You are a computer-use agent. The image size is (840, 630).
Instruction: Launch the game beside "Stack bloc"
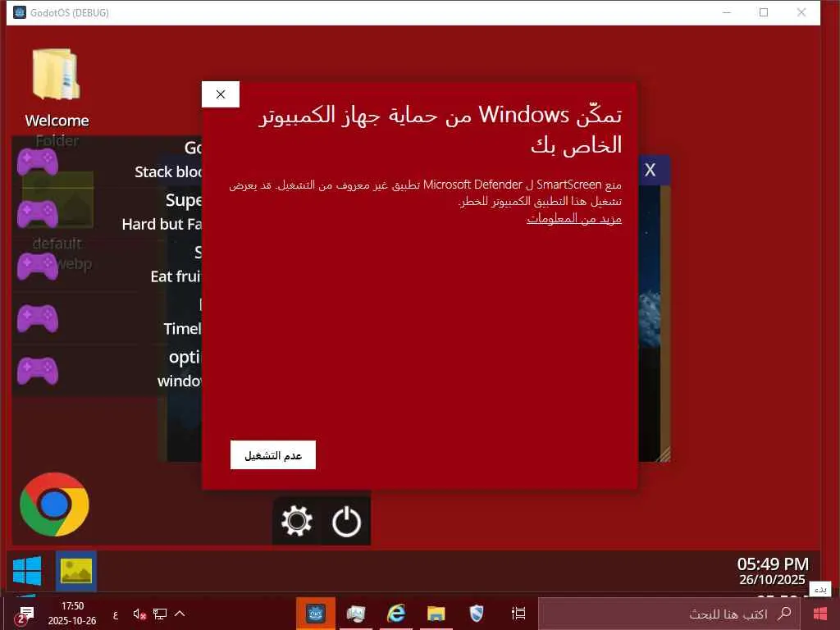pyautogui.click(x=38, y=162)
